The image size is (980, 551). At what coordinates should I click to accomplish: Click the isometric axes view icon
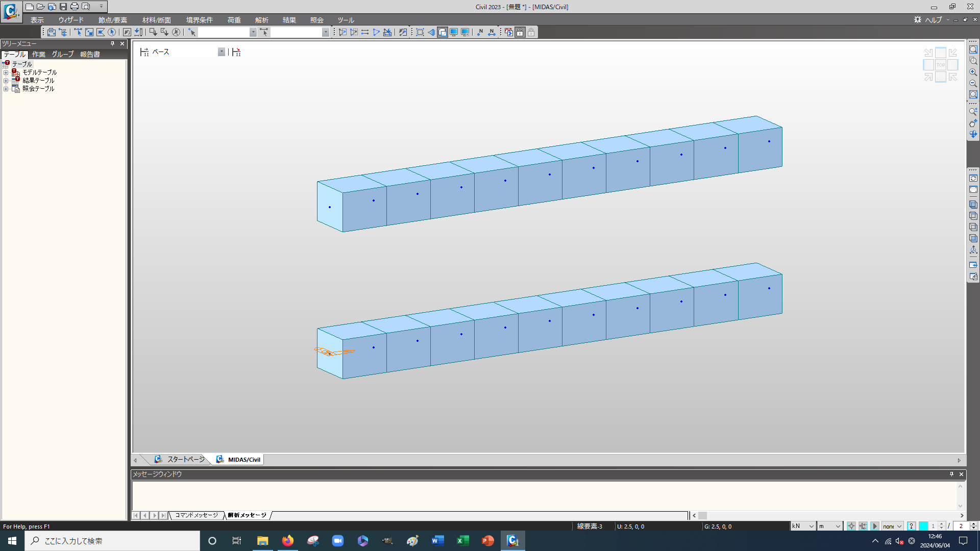[973, 249]
